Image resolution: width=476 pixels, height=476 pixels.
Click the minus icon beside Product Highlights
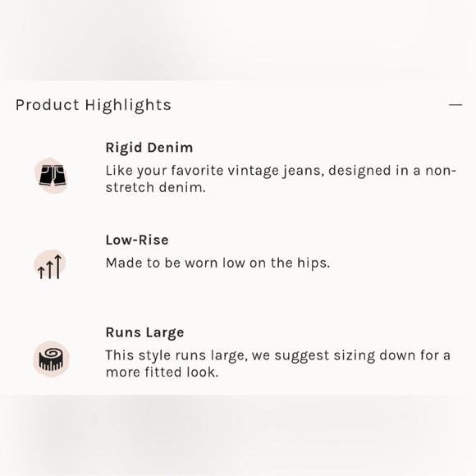(455, 105)
